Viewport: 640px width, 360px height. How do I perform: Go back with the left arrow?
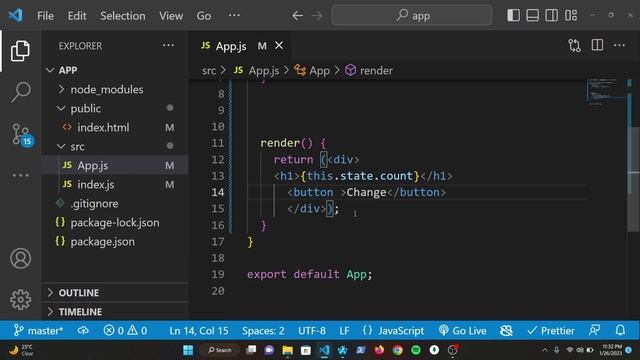tap(298, 16)
